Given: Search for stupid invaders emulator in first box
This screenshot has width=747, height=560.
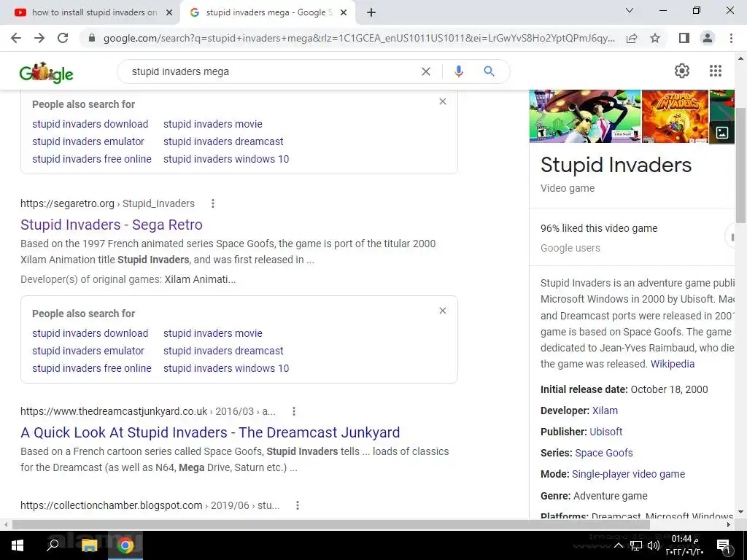Looking at the screenshot, I should 88,141.
